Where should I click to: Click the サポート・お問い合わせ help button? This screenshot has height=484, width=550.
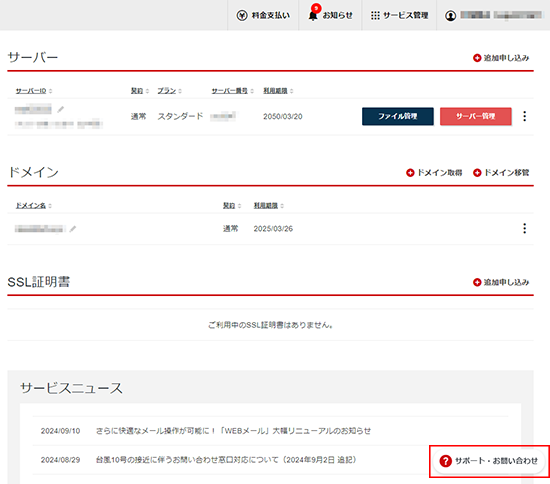click(x=489, y=461)
